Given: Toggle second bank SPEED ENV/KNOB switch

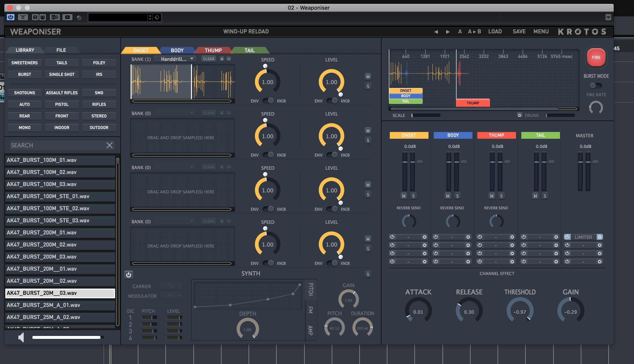Looking at the screenshot, I should 268,155.
